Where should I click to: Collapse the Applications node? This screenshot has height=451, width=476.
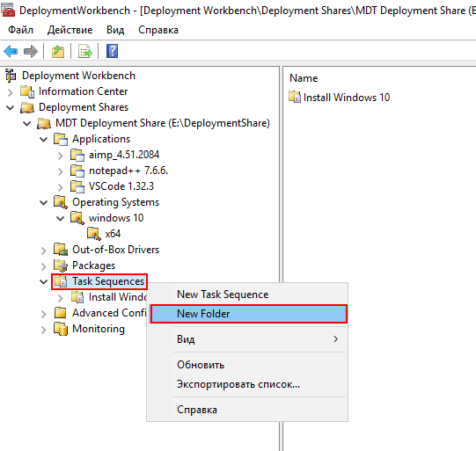44,139
